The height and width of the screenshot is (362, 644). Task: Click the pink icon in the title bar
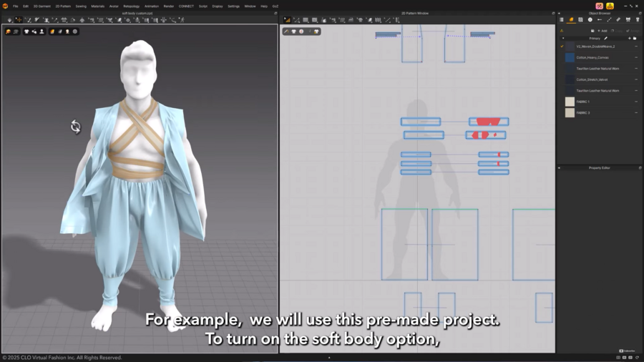pyautogui.click(x=600, y=6)
